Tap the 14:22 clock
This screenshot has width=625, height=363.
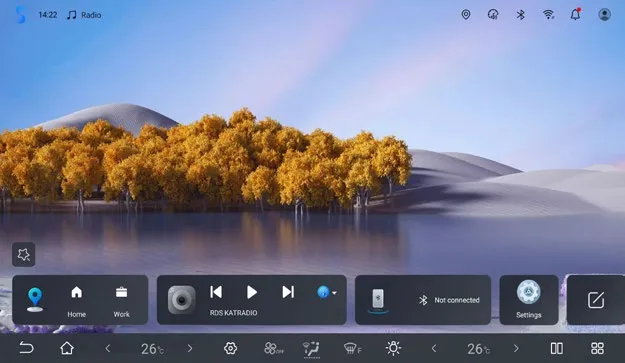(48, 15)
